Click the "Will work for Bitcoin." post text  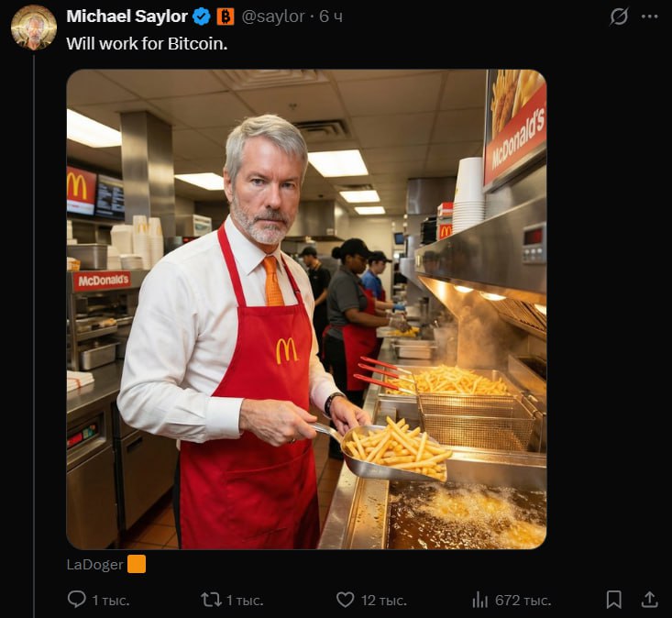coord(147,43)
